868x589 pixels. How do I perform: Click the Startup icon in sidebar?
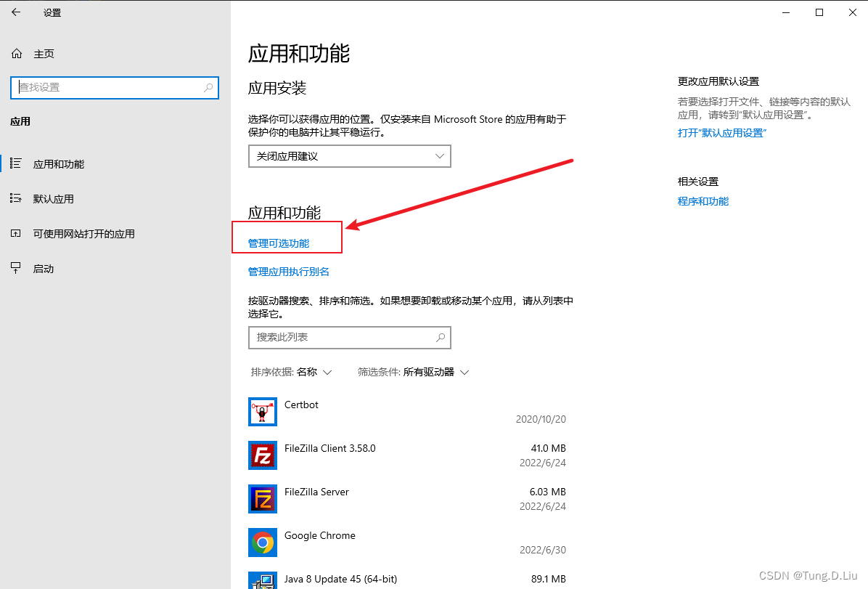tap(16, 269)
